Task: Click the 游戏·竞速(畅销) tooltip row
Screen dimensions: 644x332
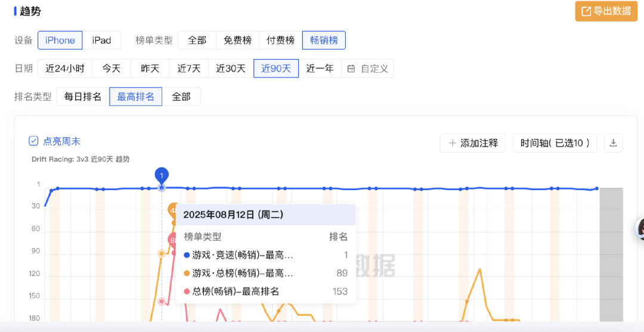Action: [266, 255]
